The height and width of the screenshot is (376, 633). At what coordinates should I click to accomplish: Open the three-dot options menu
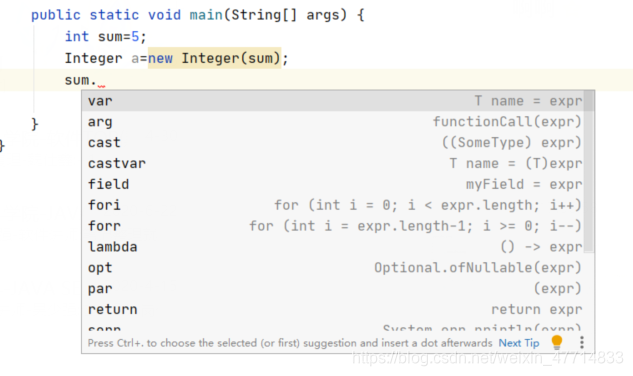[x=582, y=342]
